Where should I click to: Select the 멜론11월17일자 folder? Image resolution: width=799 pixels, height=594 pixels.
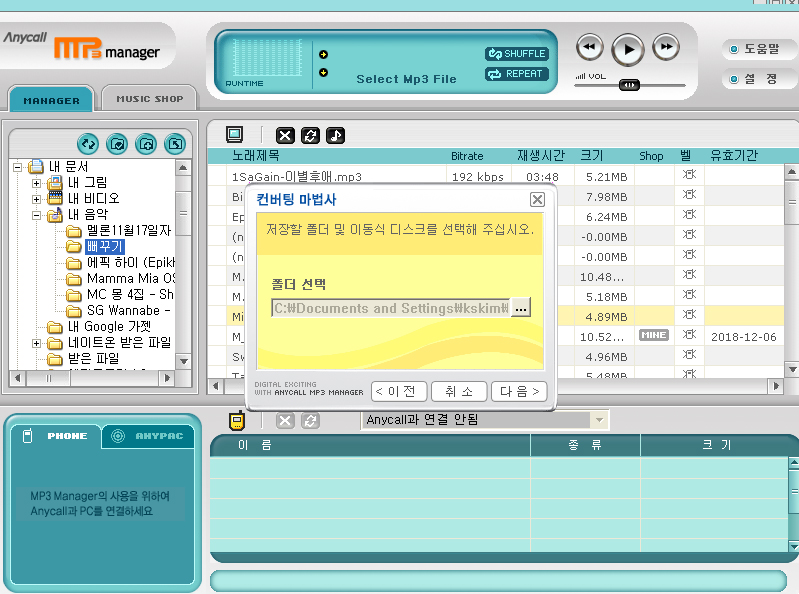[128, 231]
